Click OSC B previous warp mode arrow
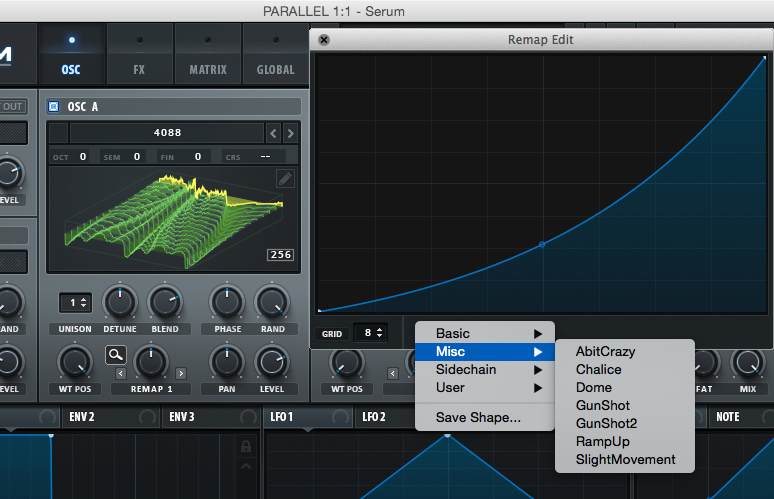 tap(393, 374)
